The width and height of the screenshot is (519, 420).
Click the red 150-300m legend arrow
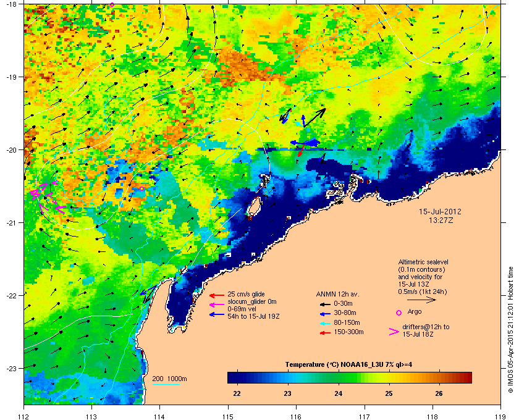pos(325,333)
